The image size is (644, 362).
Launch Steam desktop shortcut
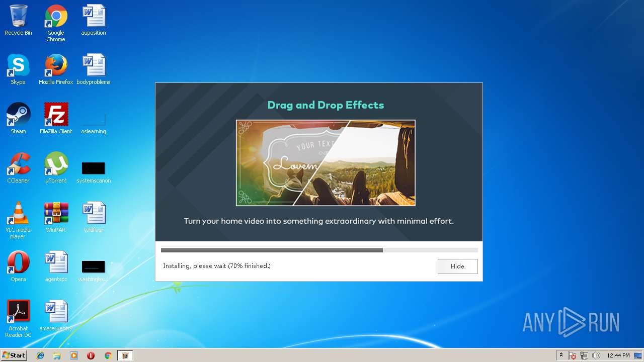18,119
